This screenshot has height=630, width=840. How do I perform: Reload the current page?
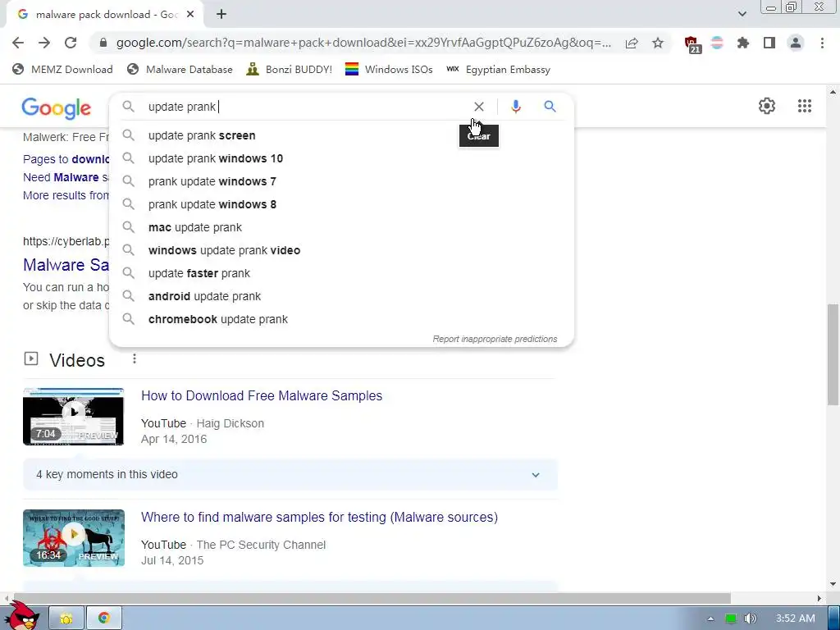click(71, 43)
